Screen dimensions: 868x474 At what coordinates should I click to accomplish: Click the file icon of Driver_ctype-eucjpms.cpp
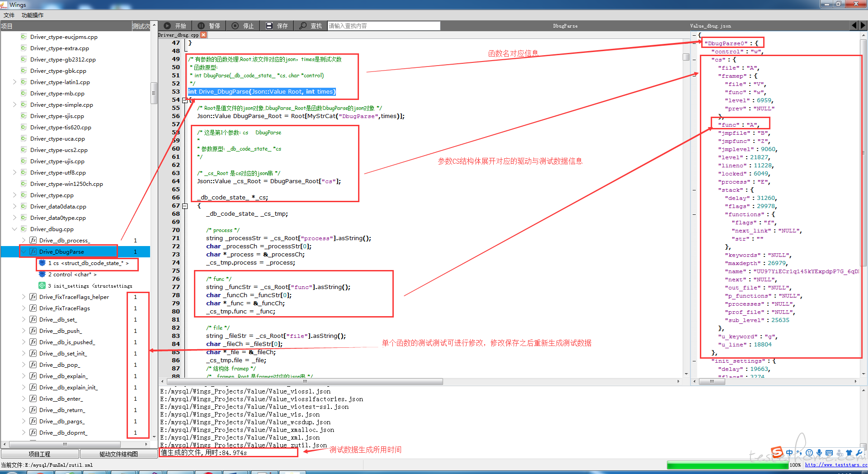click(24, 37)
